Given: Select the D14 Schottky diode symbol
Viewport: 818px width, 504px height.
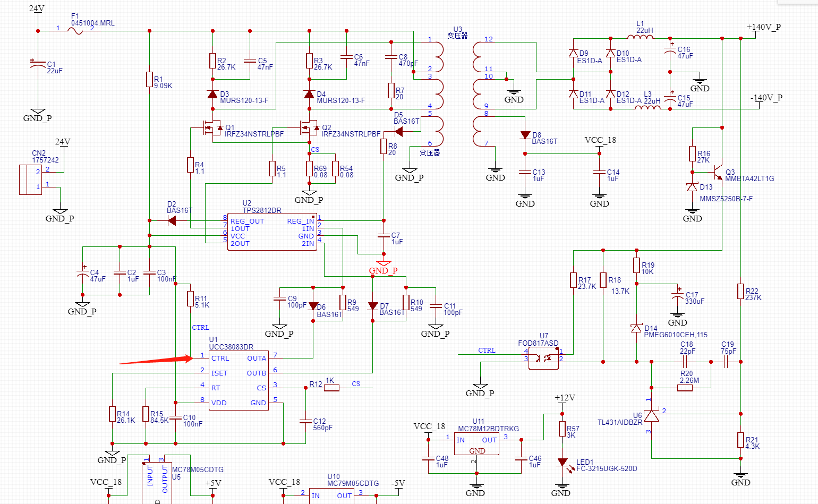Looking at the screenshot, I should click(636, 328).
